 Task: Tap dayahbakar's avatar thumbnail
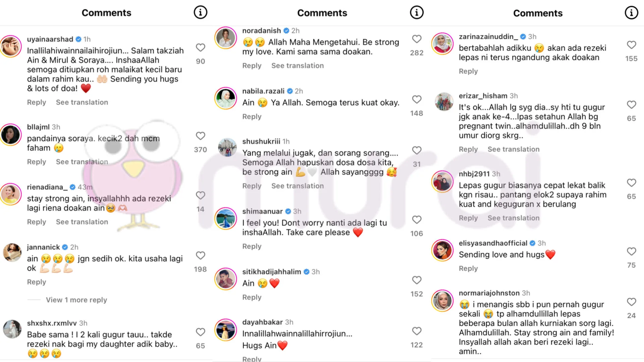[226, 330]
